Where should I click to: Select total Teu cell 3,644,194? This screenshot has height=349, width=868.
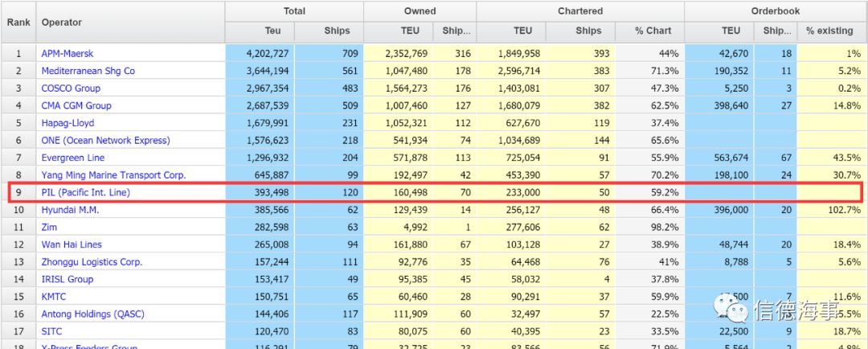pyautogui.click(x=268, y=71)
